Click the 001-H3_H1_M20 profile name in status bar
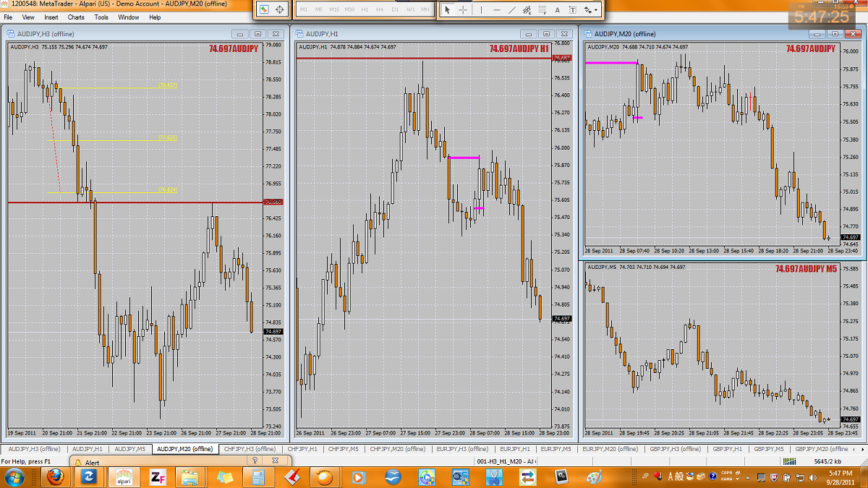Screen dimensions: 868x488 tap(507, 461)
